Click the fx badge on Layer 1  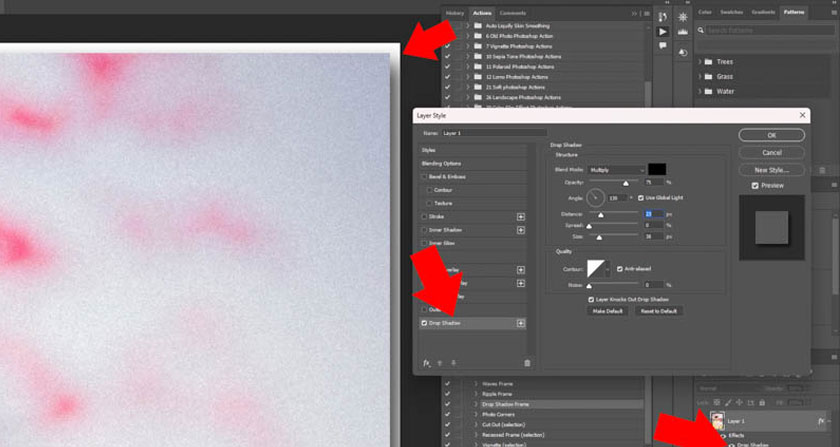(821, 421)
